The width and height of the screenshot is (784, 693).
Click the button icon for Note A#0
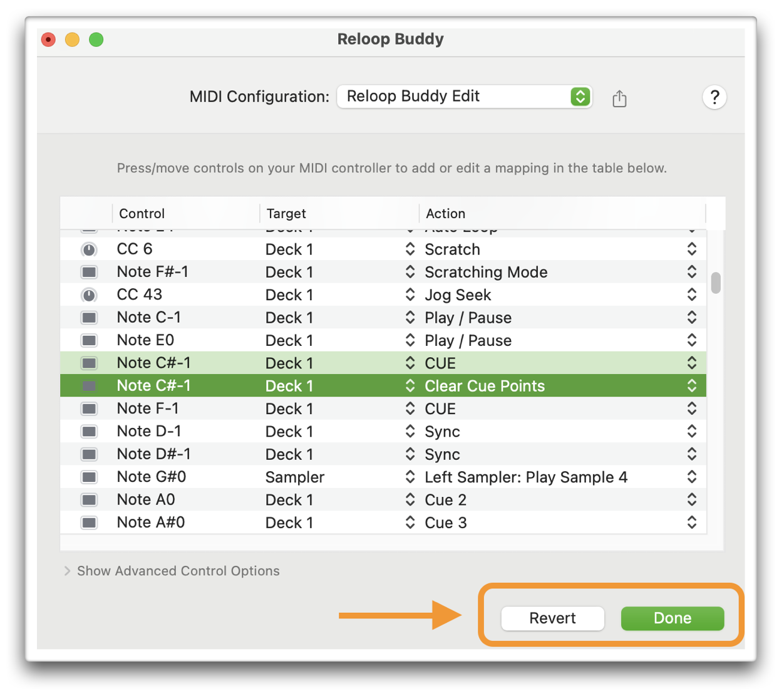click(x=90, y=523)
